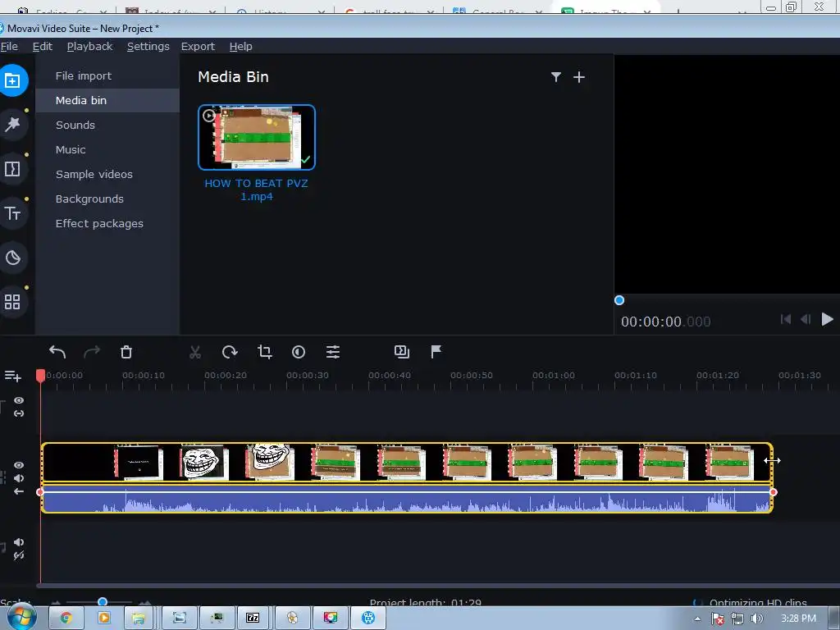840x630 pixels.
Task: Click the preview seek bar handle
Action: 619,300
